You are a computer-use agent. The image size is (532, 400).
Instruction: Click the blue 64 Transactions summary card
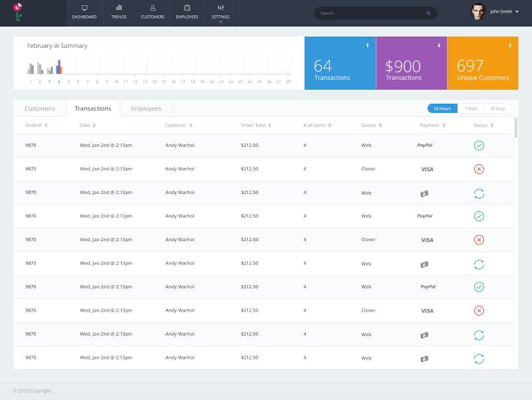click(339, 63)
